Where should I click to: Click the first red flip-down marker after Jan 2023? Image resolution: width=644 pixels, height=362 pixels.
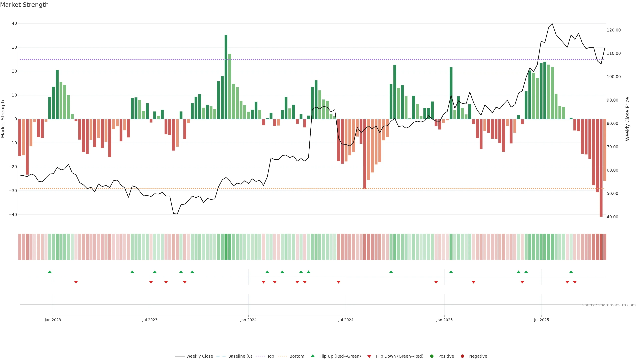[x=76, y=282]
